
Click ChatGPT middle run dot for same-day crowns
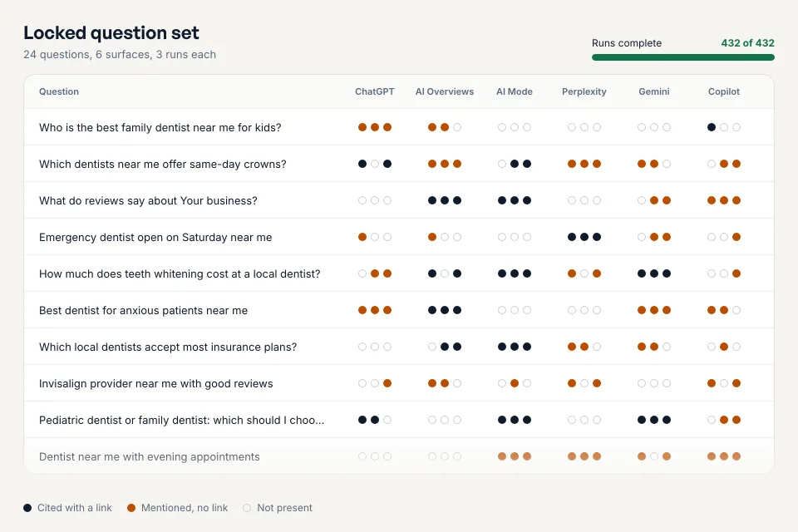pos(375,164)
